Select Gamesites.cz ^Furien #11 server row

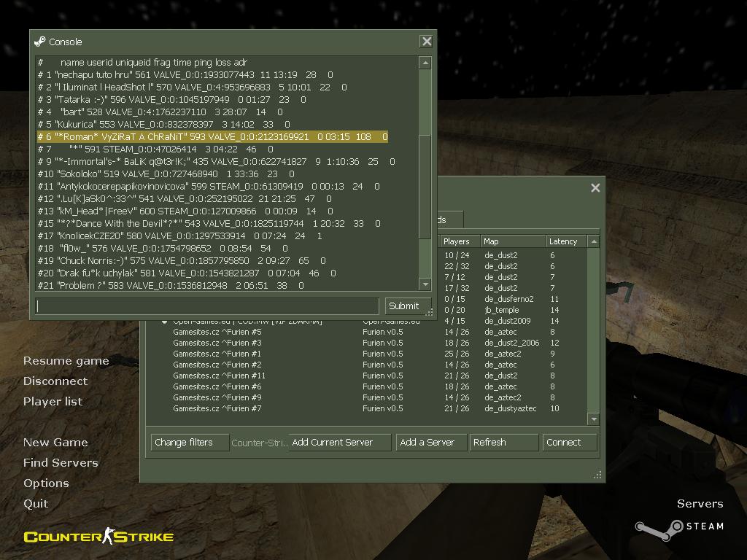(x=219, y=376)
